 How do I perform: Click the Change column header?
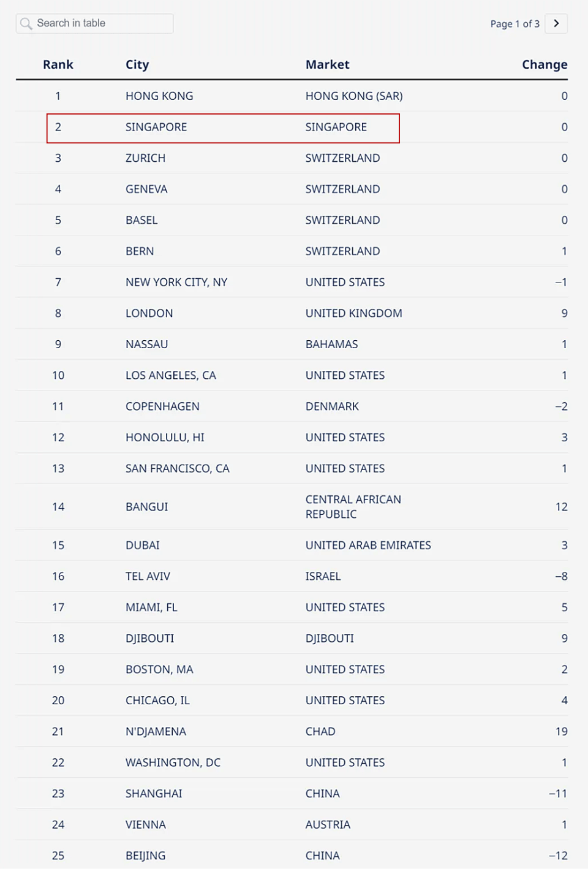(x=544, y=64)
